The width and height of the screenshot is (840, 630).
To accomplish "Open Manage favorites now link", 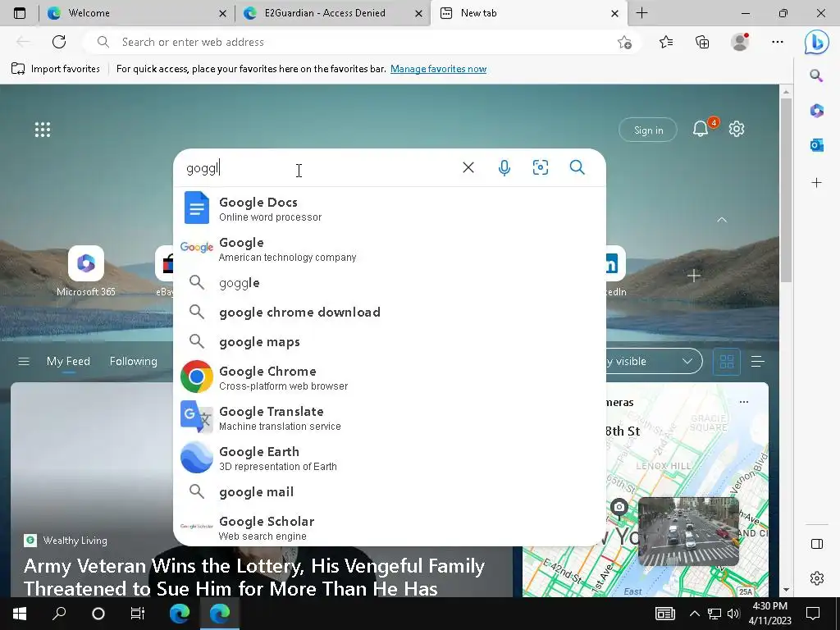I will tap(438, 69).
